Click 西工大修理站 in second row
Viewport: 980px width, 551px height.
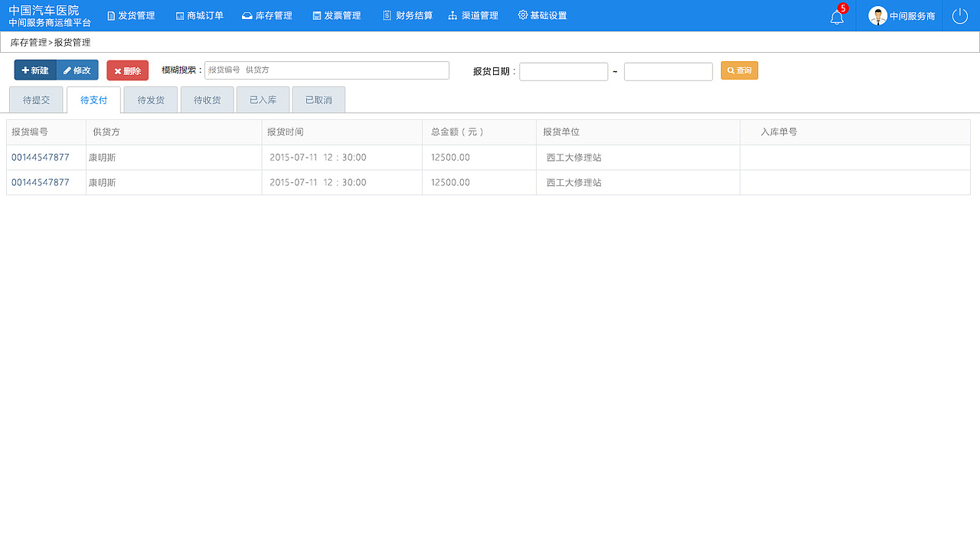coord(574,183)
